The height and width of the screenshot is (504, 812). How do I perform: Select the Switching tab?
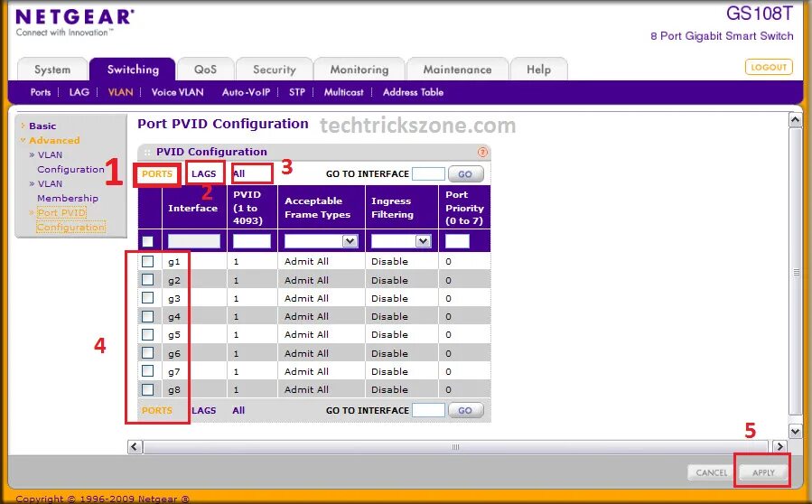(x=133, y=70)
